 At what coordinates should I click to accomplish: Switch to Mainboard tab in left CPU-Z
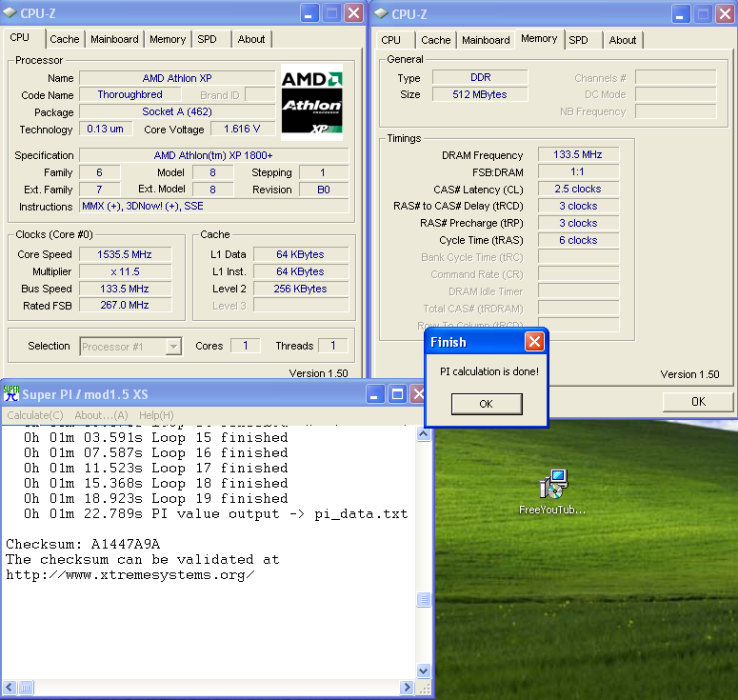click(114, 39)
